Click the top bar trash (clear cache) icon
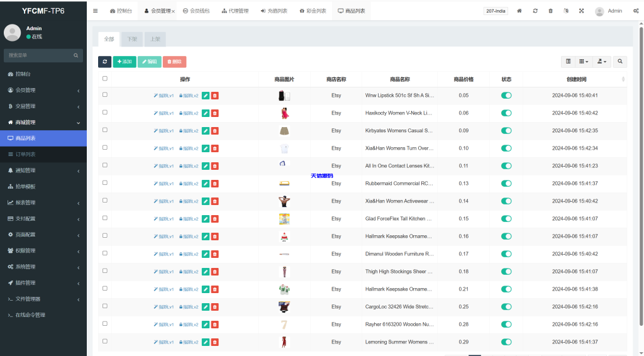The width and height of the screenshot is (644, 356). click(550, 11)
